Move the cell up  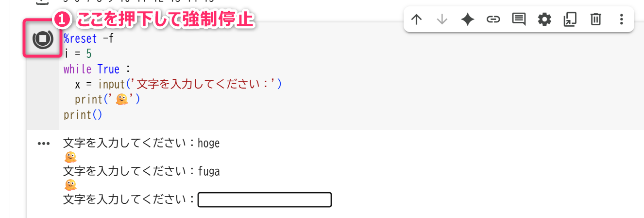[x=416, y=19]
